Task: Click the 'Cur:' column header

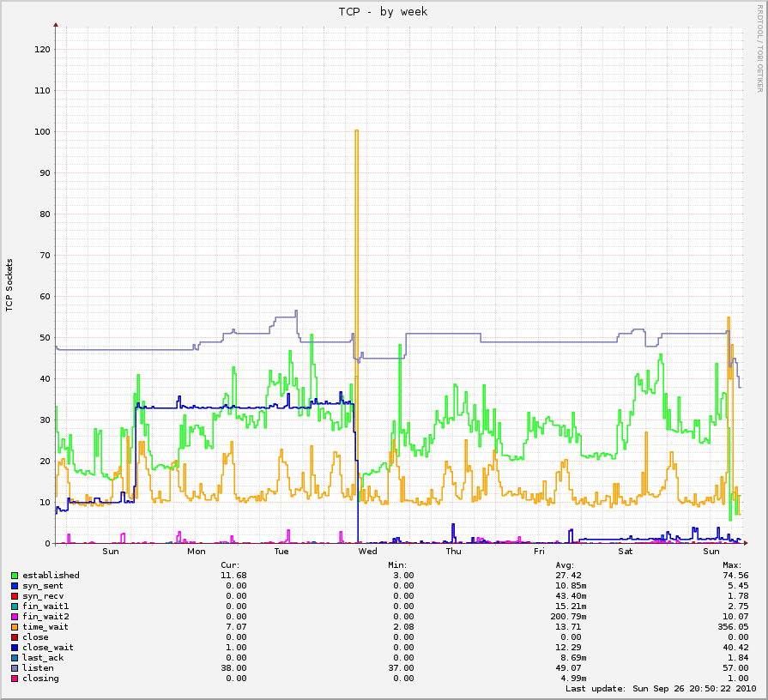Action: [x=232, y=564]
